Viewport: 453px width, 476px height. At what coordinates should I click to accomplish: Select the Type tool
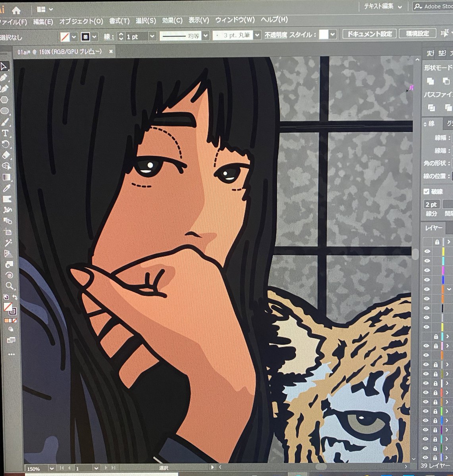[5, 133]
